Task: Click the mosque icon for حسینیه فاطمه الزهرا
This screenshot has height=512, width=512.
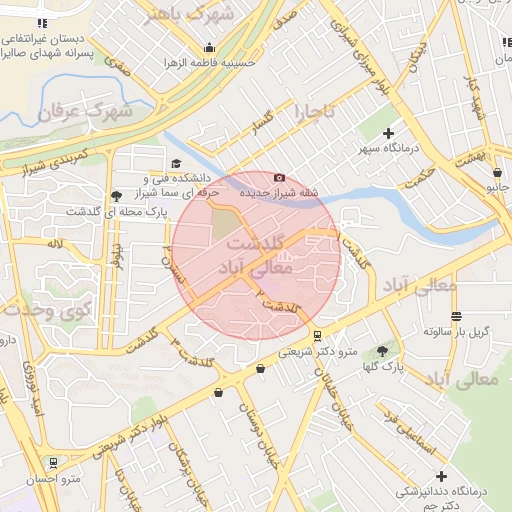Action: (209, 48)
